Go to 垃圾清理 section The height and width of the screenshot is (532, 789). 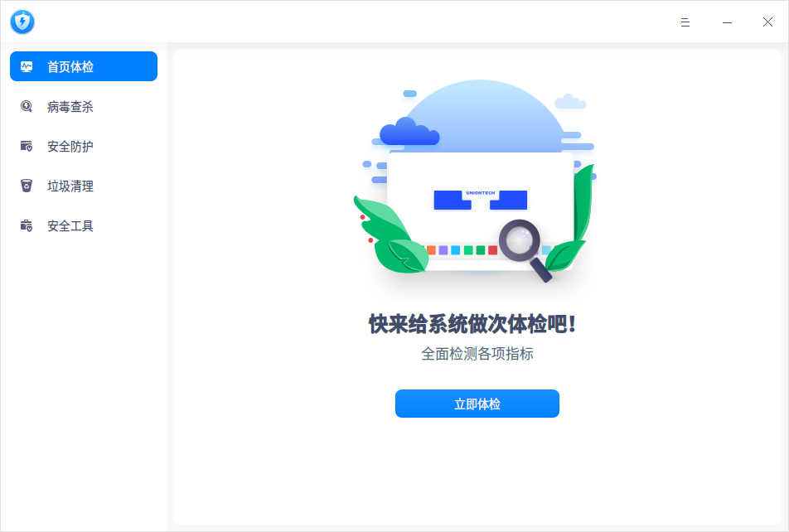(84, 186)
